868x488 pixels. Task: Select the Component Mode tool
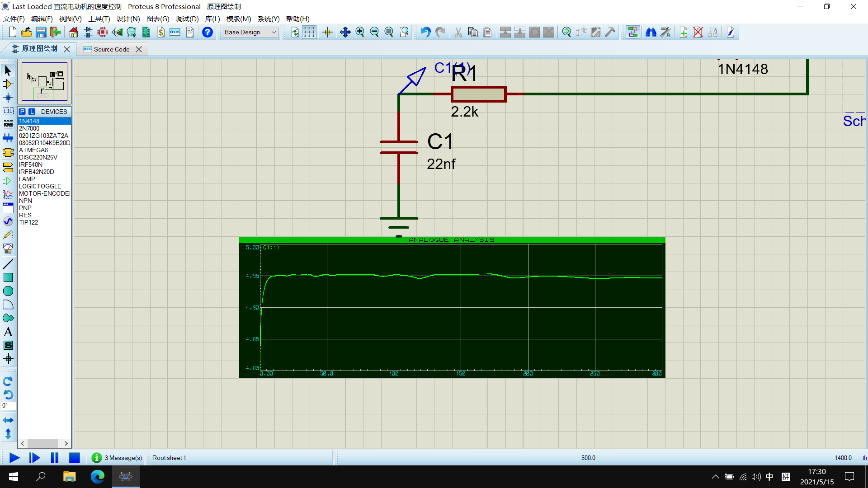(8, 84)
